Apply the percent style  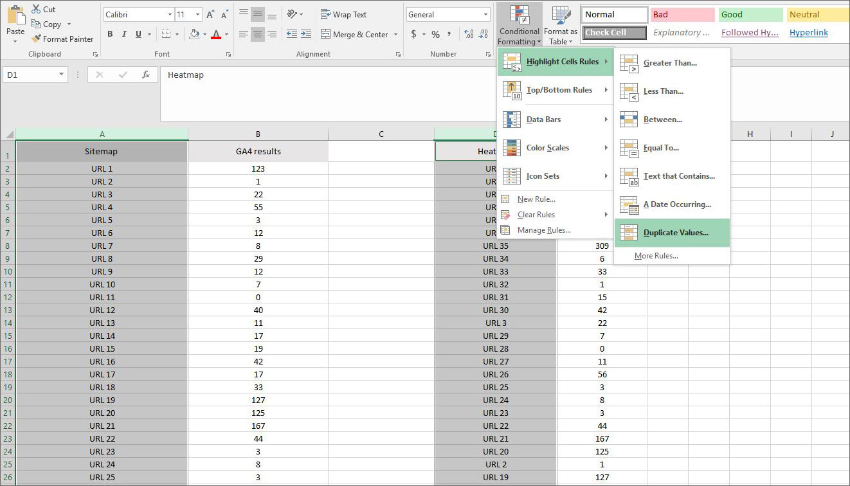point(435,34)
